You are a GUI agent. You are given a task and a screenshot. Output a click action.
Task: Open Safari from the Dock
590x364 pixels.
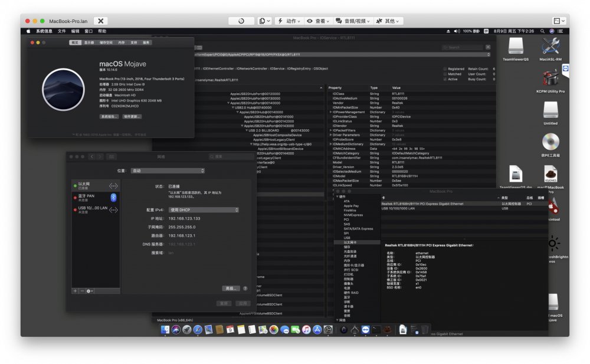(198, 330)
